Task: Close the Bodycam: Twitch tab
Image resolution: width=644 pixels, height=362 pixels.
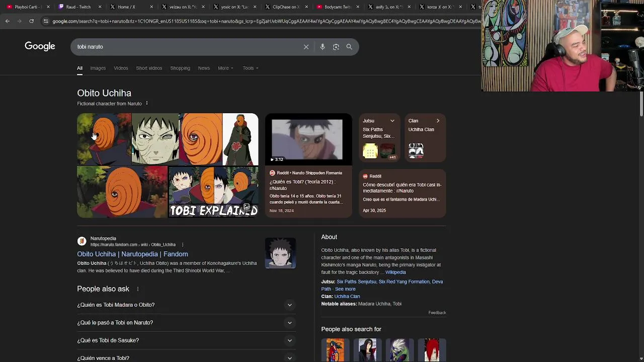Action: [x=357, y=7]
